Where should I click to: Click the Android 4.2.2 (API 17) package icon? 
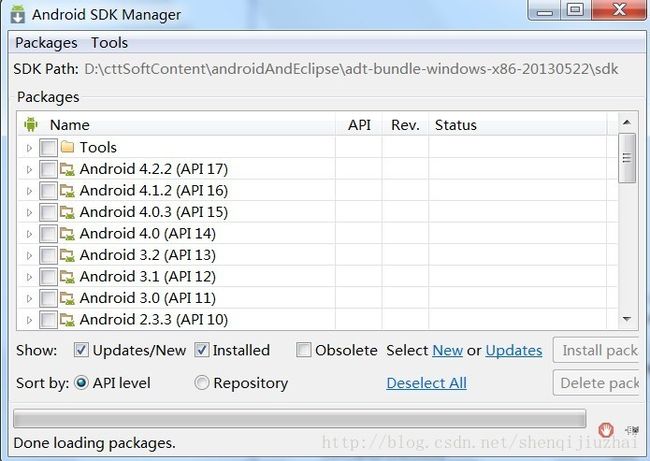coord(67,169)
